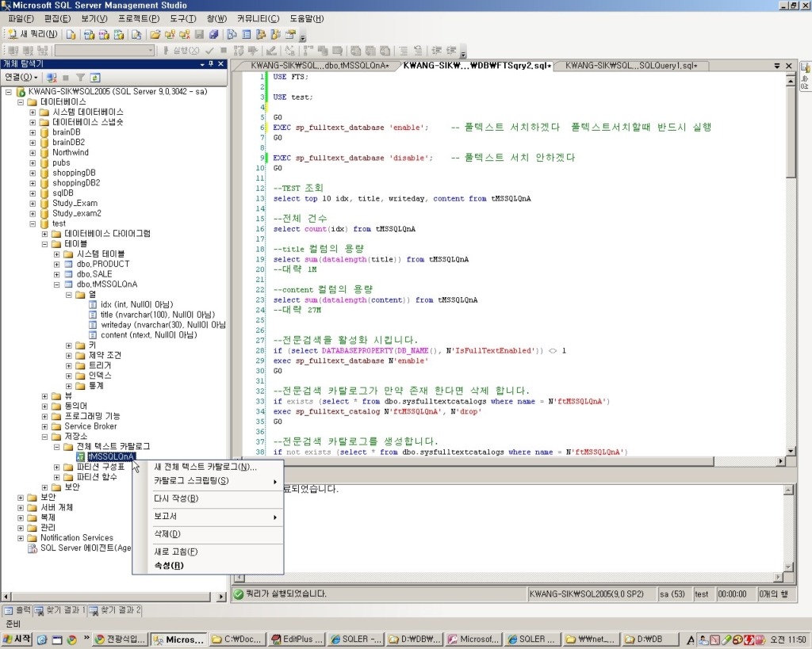812x649 pixels.
Task: Select the Service Broker folder
Action: click(90, 426)
